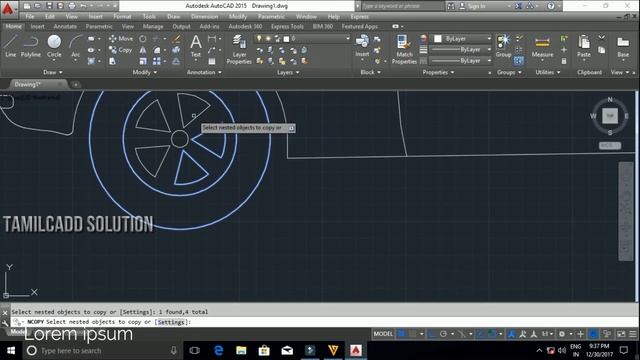
Task: Click the Insert block tool
Action: coord(362,46)
